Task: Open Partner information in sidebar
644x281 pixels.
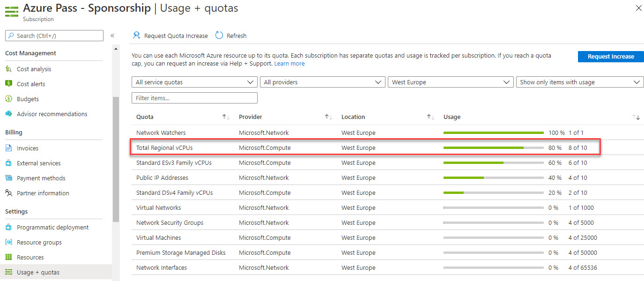Action: (x=43, y=193)
